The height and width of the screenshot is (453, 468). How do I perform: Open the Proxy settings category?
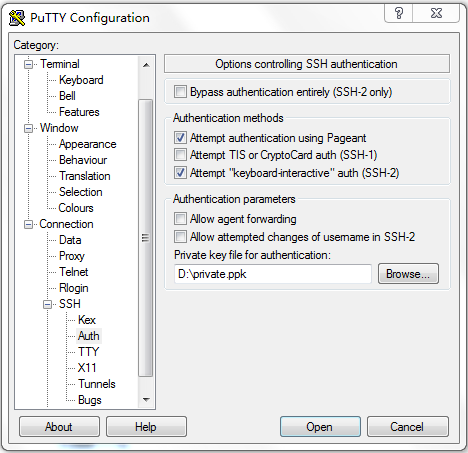pyautogui.click(x=72, y=256)
